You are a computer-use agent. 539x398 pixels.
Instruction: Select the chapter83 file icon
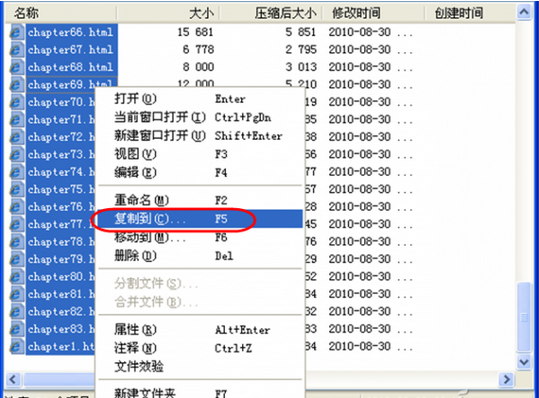tap(16, 330)
